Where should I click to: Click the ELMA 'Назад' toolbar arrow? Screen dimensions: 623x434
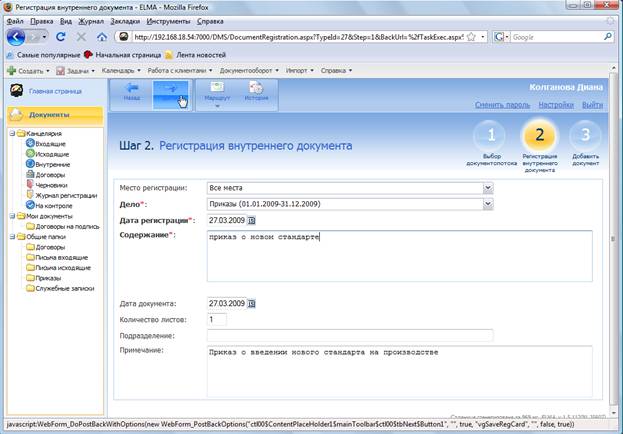[x=132, y=92]
